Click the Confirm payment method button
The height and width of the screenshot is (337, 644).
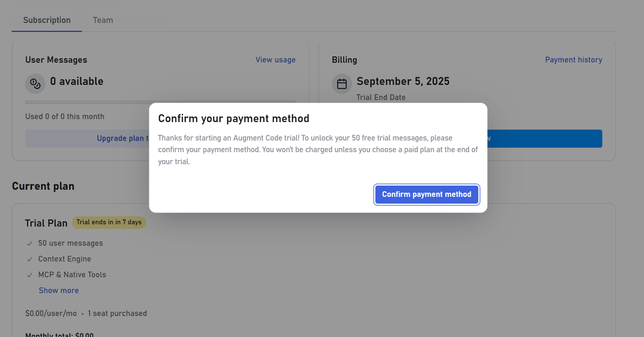click(x=426, y=195)
